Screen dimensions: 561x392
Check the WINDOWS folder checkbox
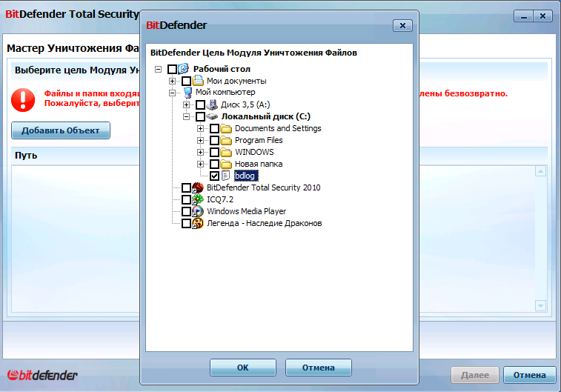214,152
